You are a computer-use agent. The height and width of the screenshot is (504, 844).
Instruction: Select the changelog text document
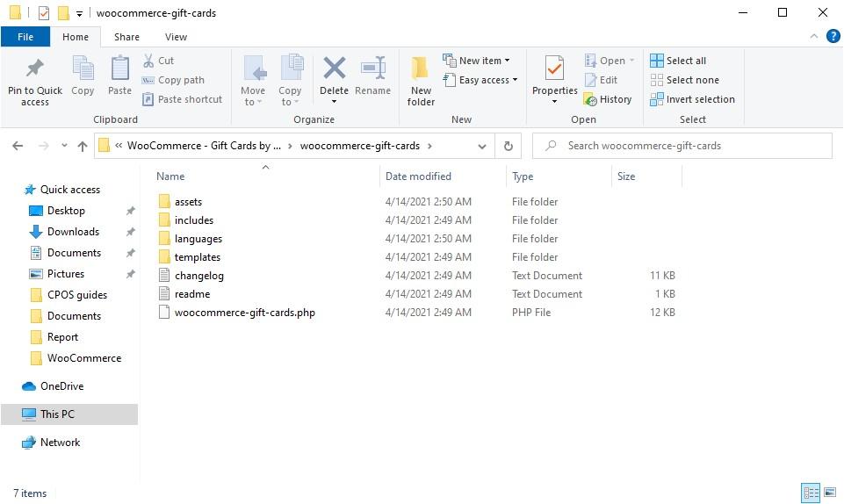point(199,276)
